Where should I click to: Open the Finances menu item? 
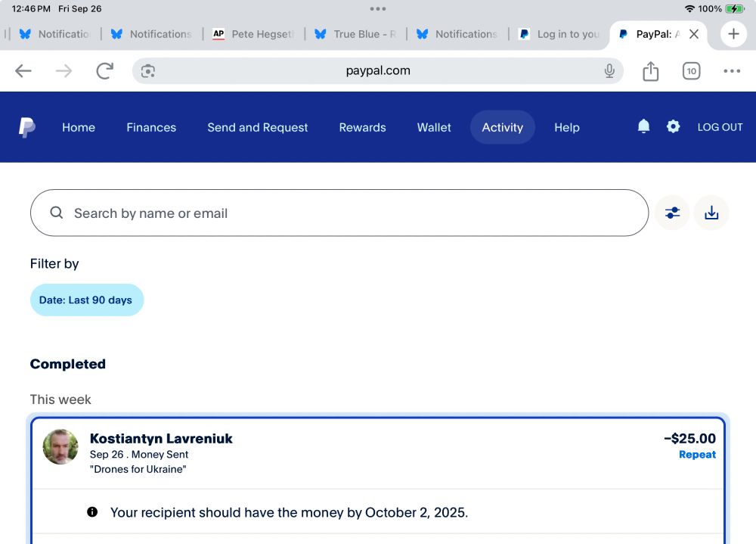151,127
